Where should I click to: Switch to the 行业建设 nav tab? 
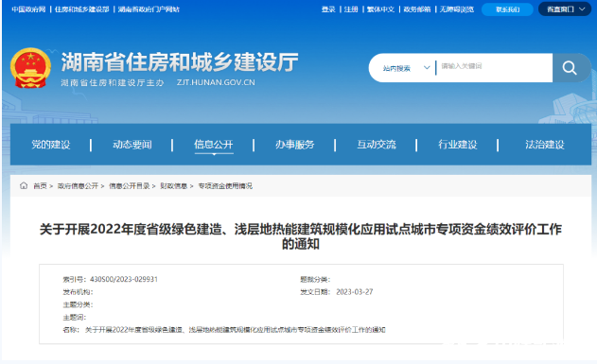pos(458,145)
